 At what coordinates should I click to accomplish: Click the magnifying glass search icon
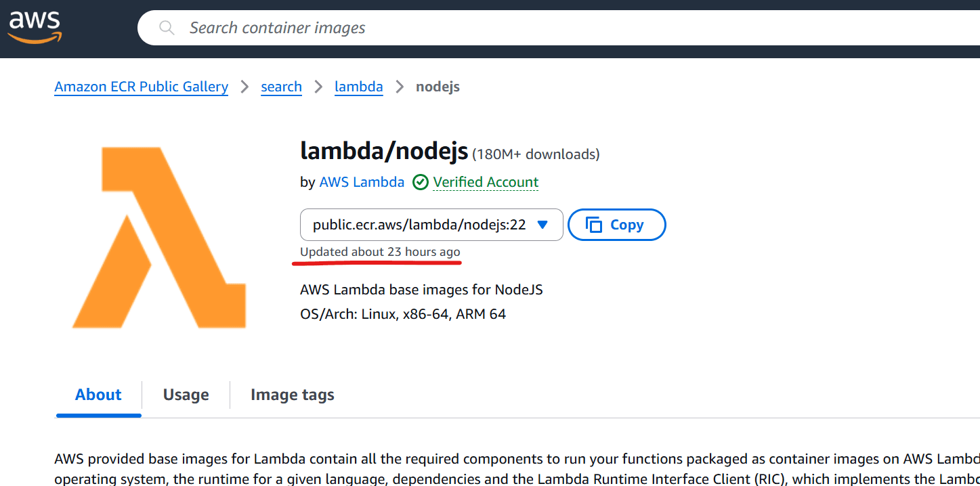166,28
